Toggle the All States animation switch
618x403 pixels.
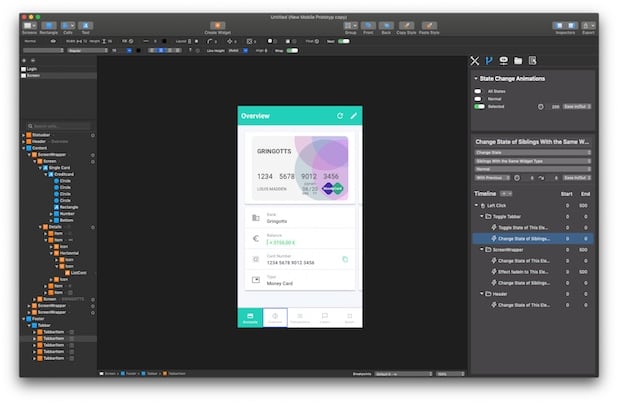coord(478,91)
